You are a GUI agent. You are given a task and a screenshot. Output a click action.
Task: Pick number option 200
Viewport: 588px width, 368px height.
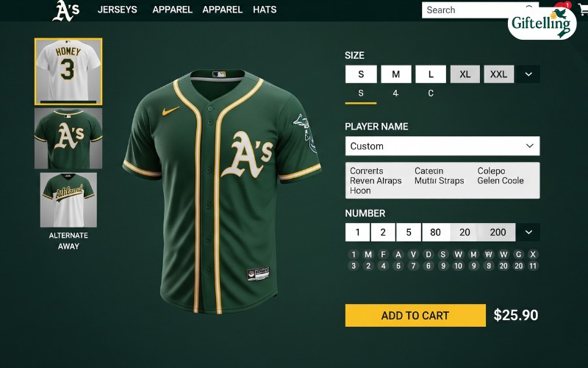498,233
